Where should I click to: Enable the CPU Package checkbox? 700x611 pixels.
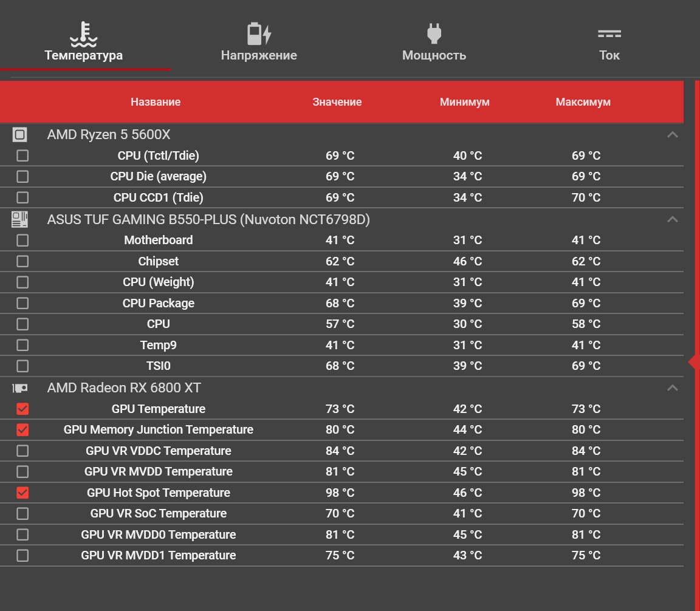click(x=22, y=303)
